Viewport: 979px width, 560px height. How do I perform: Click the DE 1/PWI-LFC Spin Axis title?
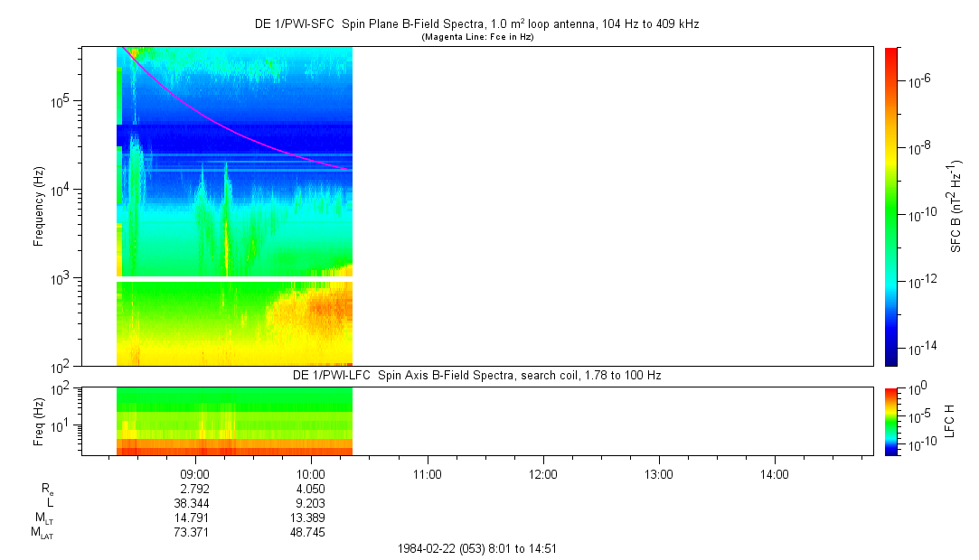click(x=476, y=375)
